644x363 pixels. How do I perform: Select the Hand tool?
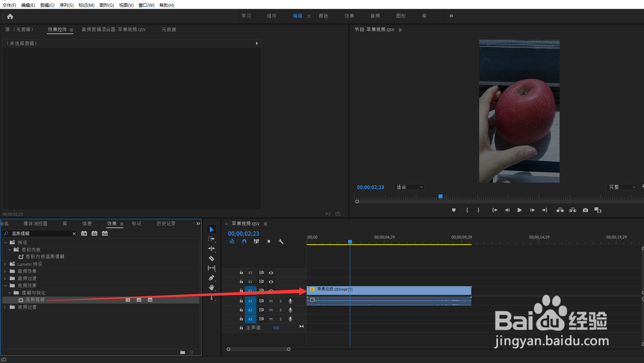point(212,287)
